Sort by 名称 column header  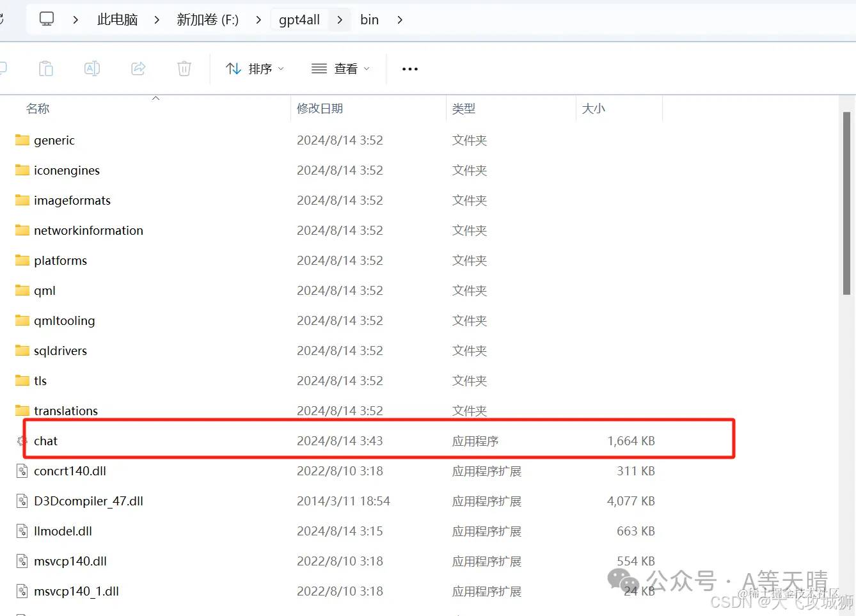(x=38, y=109)
